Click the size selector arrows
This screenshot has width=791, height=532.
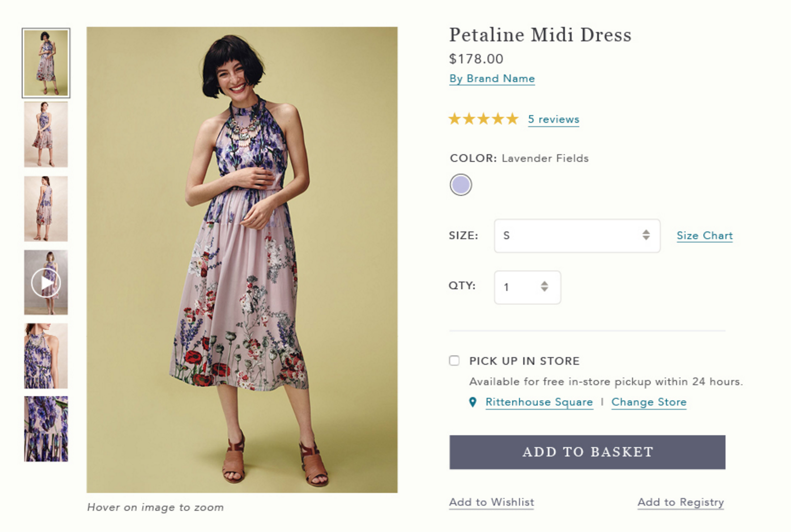point(646,235)
